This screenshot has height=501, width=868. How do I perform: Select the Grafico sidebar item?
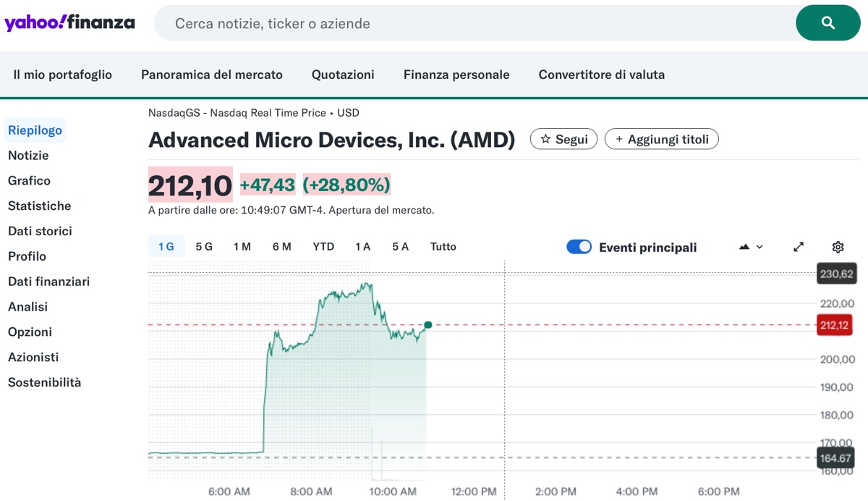tap(29, 180)
